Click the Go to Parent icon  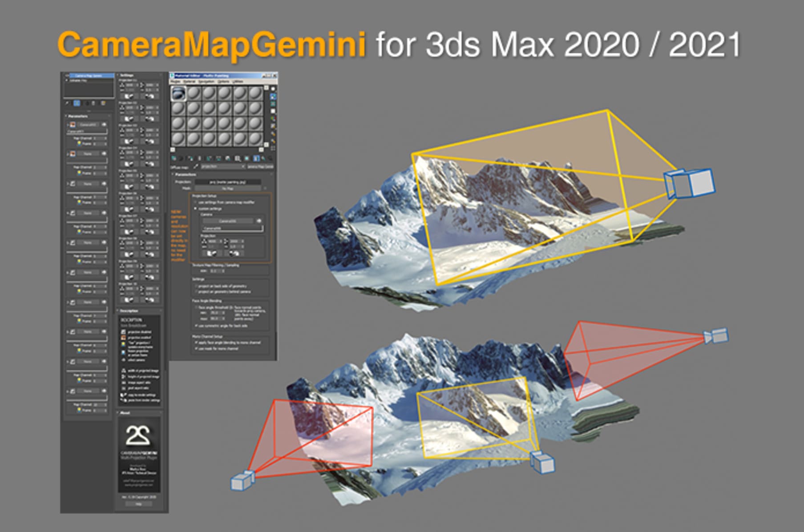click(x=263, y=158)
